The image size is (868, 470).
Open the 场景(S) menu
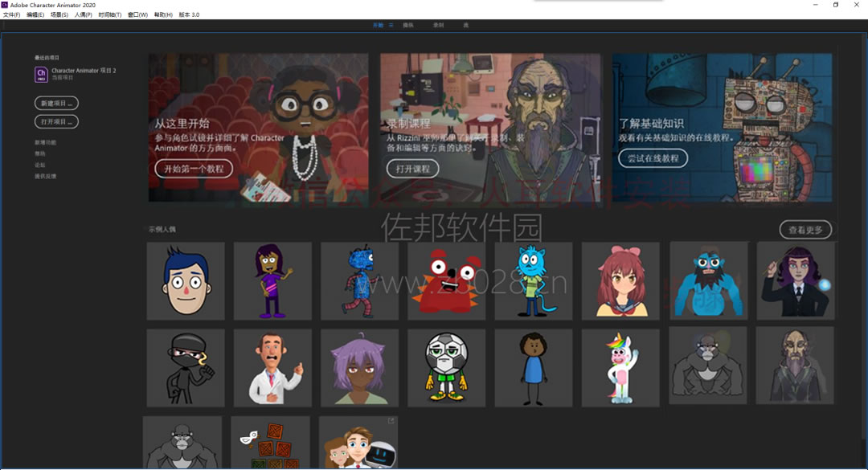[59, 15]
